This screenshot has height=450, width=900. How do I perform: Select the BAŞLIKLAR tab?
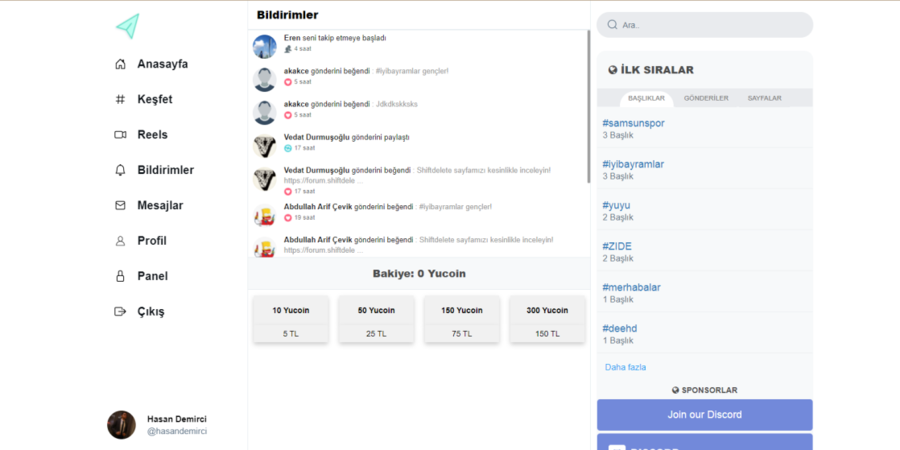(646, 99)
